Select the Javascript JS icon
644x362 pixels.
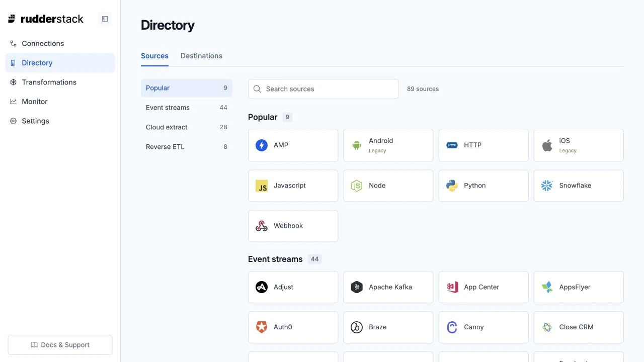pos(262,186)
